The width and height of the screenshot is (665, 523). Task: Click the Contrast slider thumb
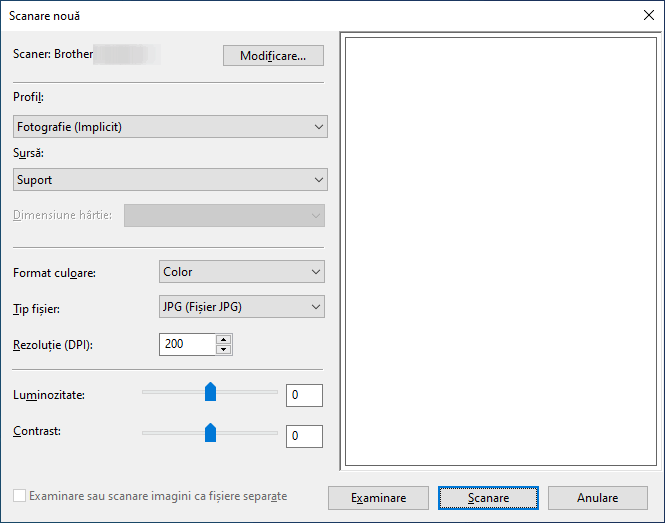210,433
